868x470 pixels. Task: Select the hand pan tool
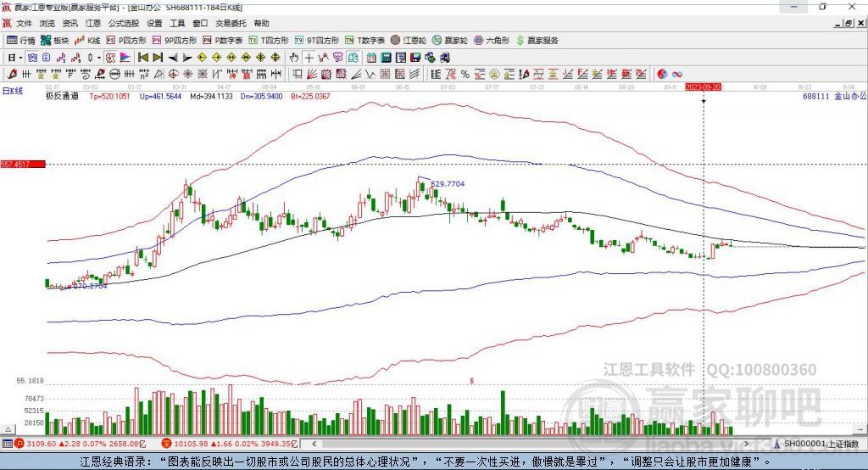click(294, 58)
